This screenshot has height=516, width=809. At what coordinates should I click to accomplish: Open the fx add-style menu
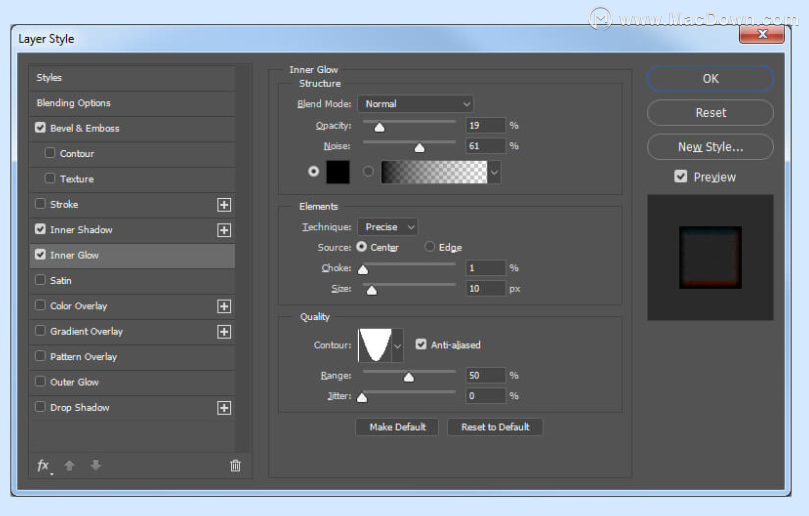44,466
